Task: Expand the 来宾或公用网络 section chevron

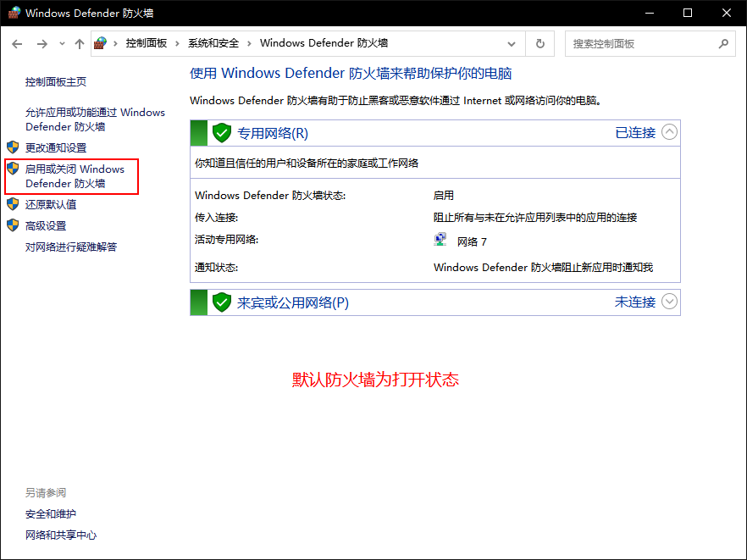Action: [669, 302]
